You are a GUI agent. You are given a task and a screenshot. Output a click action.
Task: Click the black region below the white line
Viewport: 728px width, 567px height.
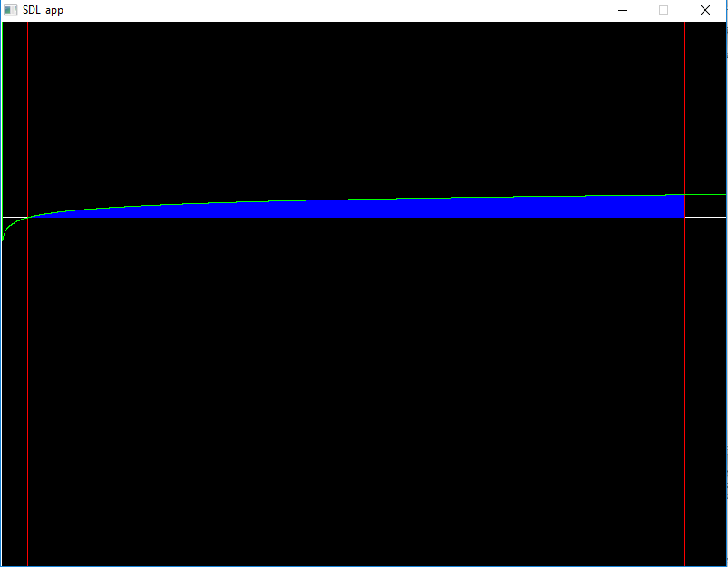coord(363,390)
